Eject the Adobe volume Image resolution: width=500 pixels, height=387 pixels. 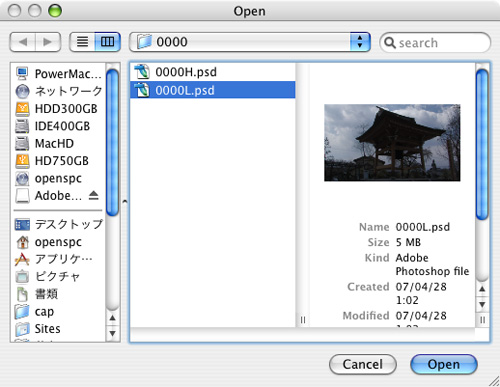click(94, 195)
